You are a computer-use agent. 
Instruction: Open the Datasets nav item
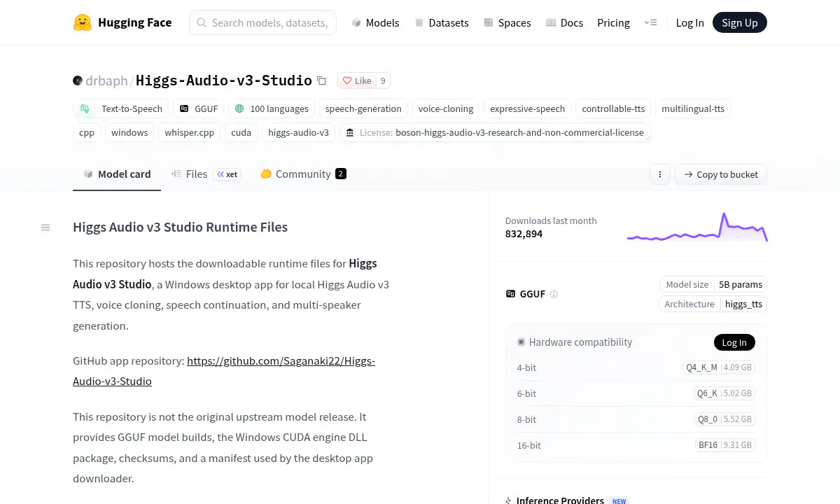click(x=442, y=22)
